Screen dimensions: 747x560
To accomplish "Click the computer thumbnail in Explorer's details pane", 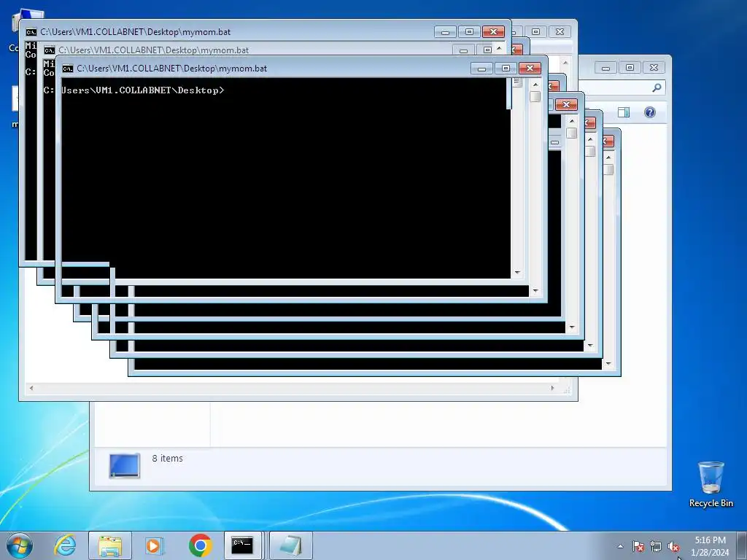I will pos(124,465).
